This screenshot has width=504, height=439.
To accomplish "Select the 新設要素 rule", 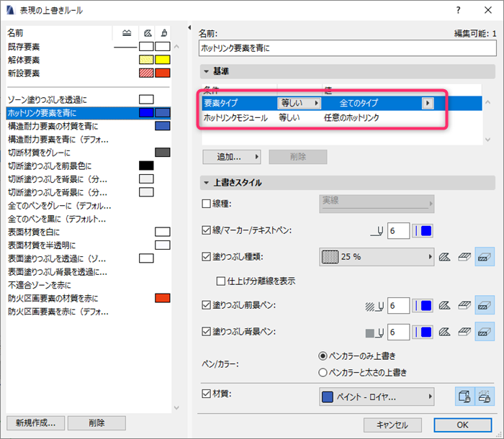I will 89,73.
